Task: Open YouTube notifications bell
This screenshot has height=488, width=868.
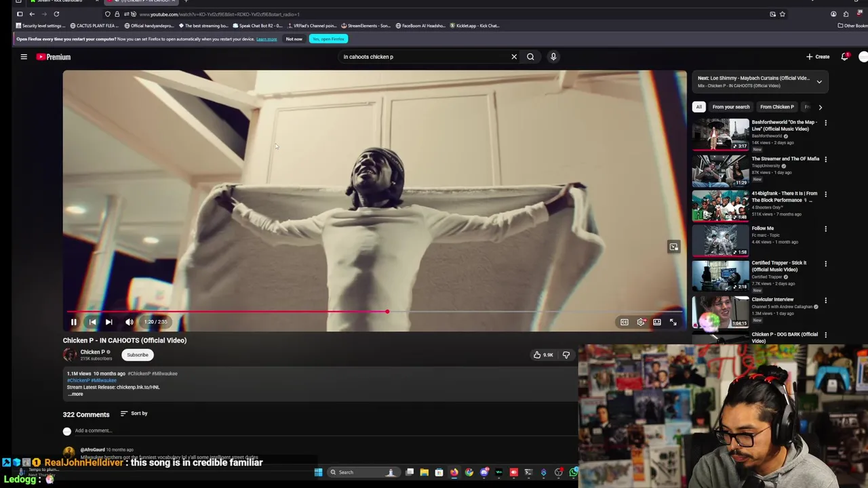Action: pos(845,57)
